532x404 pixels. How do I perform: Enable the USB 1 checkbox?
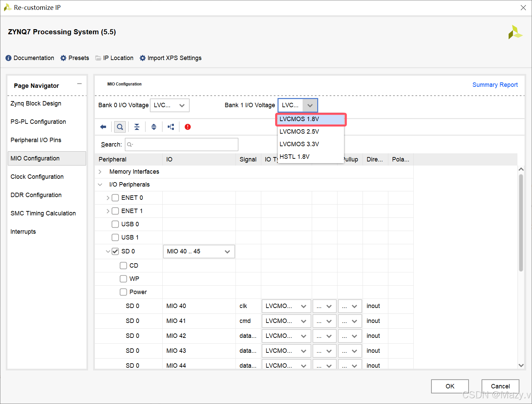[x=115, y=237]
